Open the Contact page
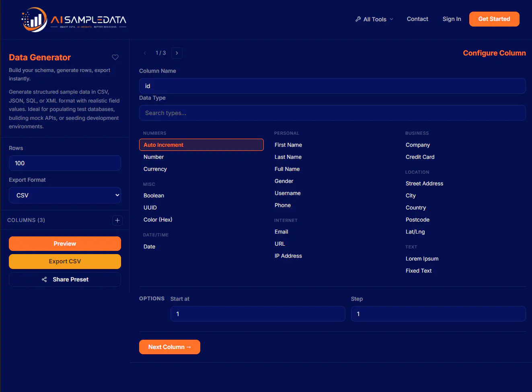The height and width of the screenshot is (392, 532). [x=417, y=19]
